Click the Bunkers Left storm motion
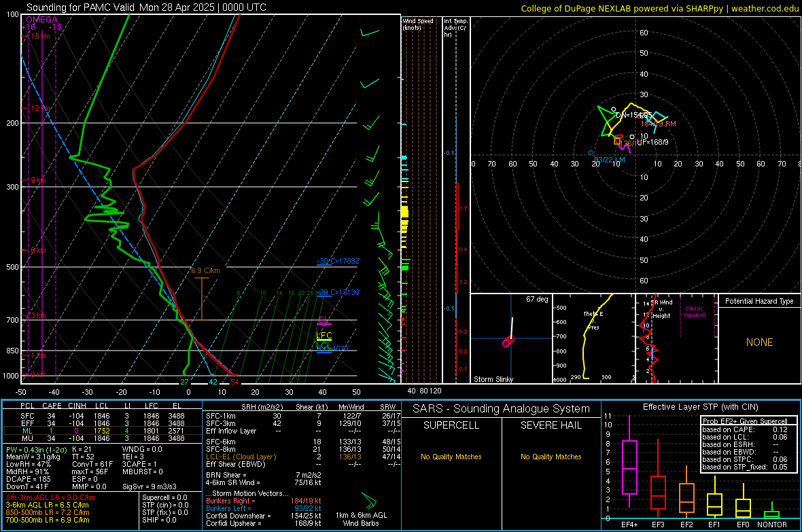This screenshot has width=802, height=532. pos(264,508)
